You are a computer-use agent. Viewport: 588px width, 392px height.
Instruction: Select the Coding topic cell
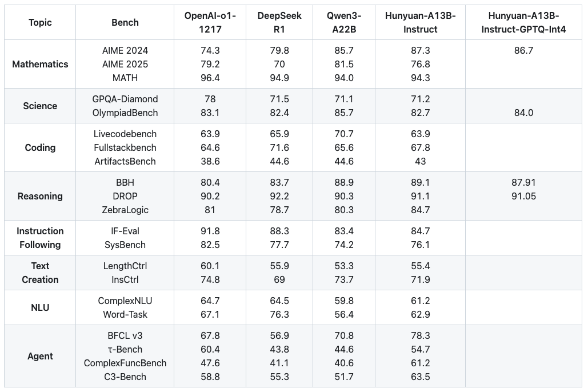40,147
